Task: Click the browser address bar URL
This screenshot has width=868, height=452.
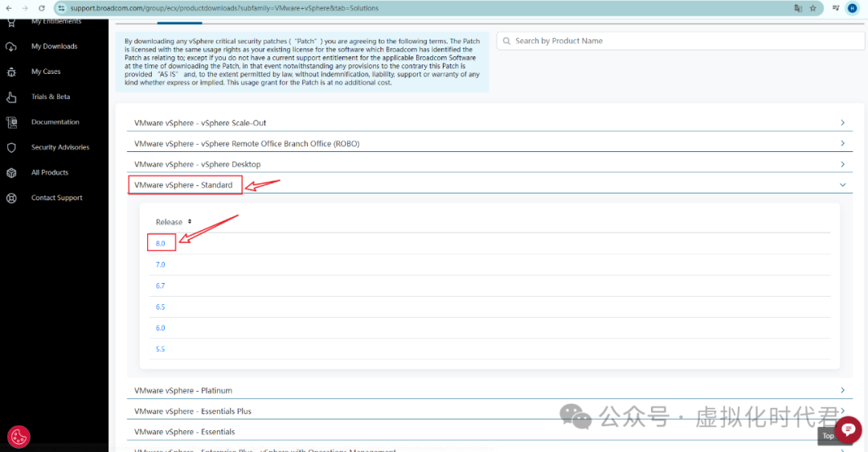Action: point(224,8)
